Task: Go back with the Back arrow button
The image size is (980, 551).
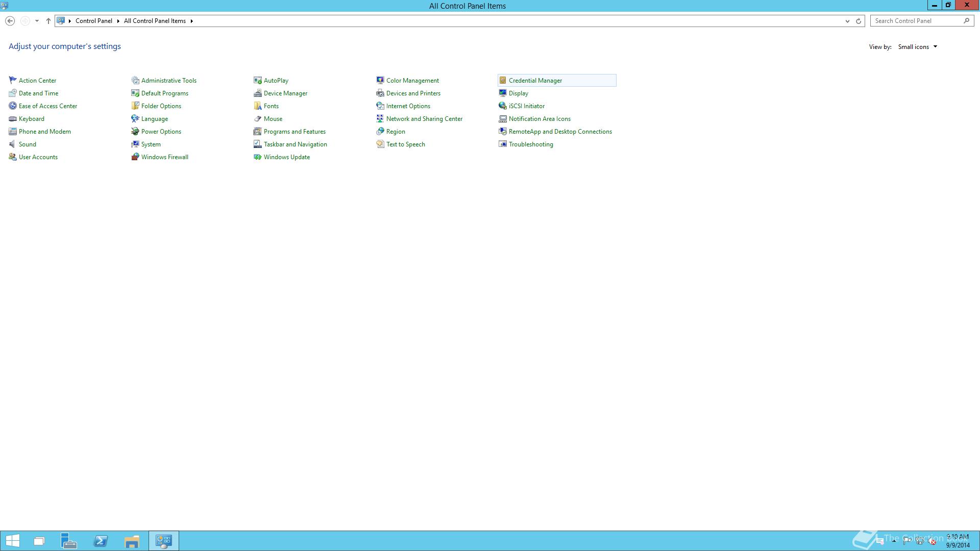Action: (10, 21)
